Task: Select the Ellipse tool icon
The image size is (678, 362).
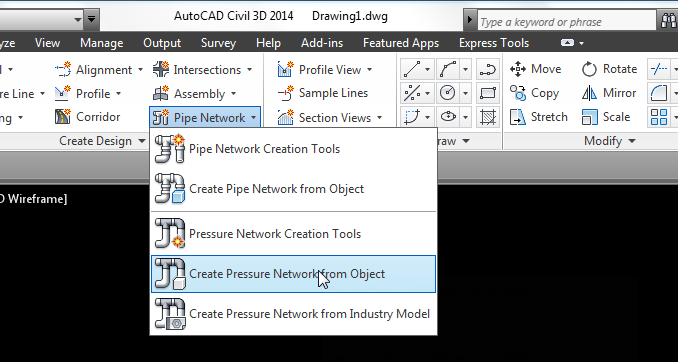Action: [448, 117]
